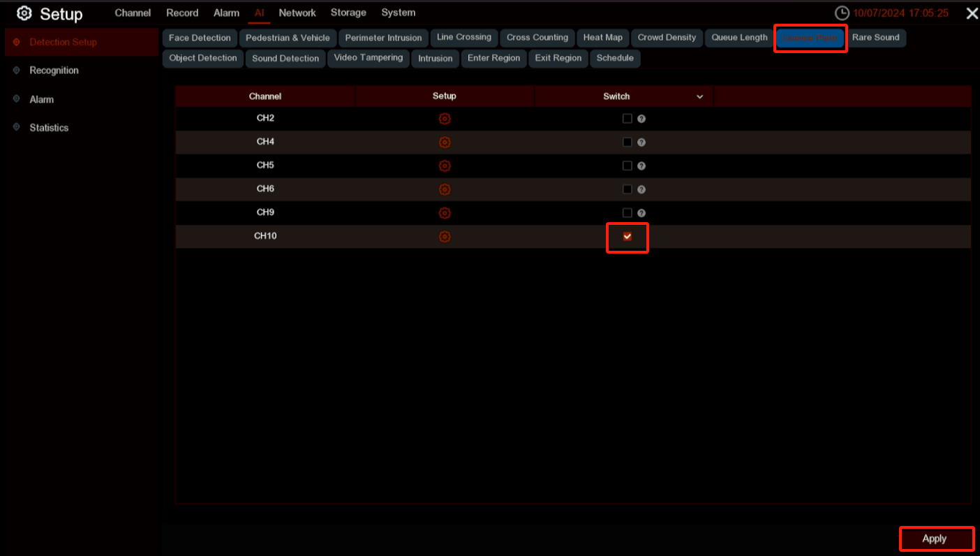Click the help question icon for CH6
The width and height of the screenshot is (980, 556).
[x=641, y=189]
